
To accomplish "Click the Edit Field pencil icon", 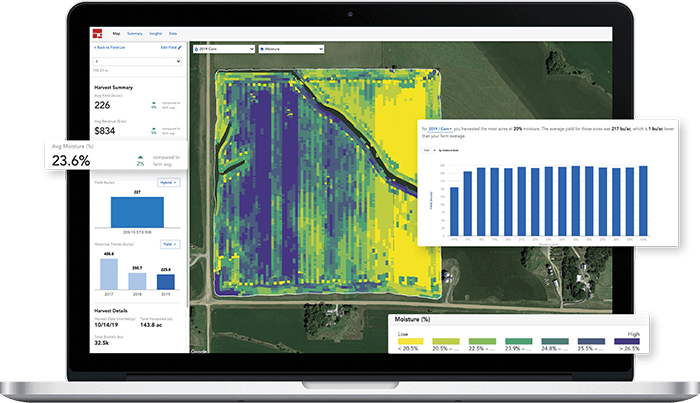I will point(181,48).
